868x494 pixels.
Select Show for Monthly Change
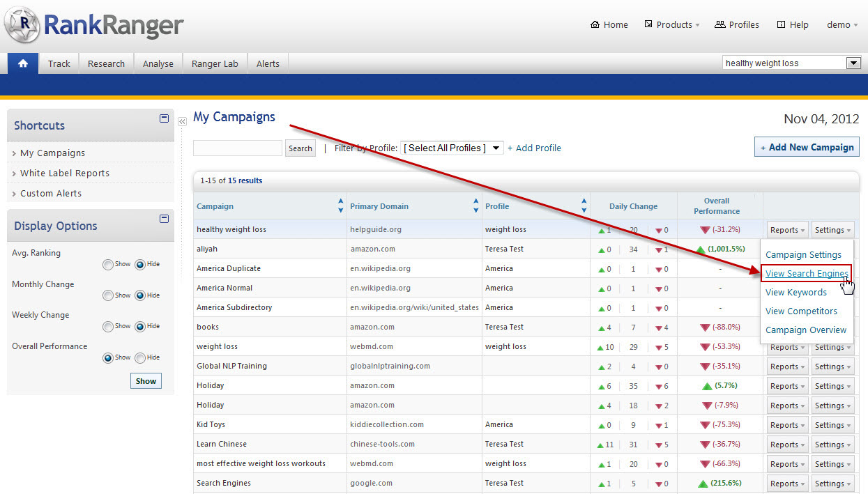107,295
